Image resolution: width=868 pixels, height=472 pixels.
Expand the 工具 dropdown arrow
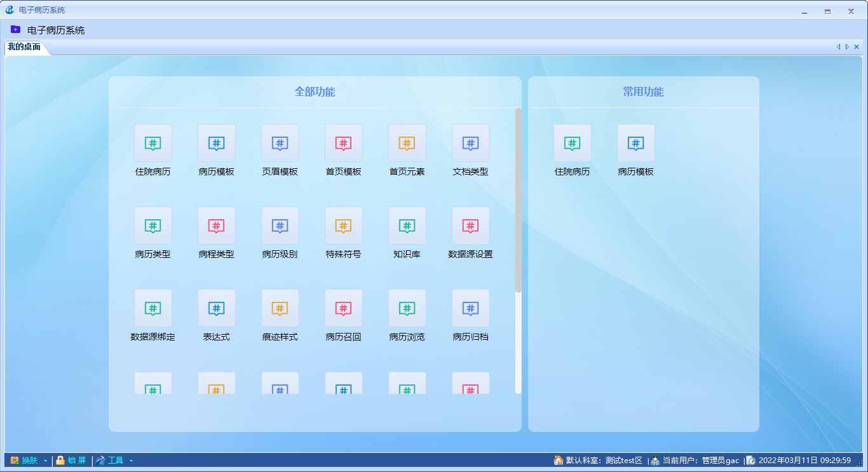click(131, 461)
